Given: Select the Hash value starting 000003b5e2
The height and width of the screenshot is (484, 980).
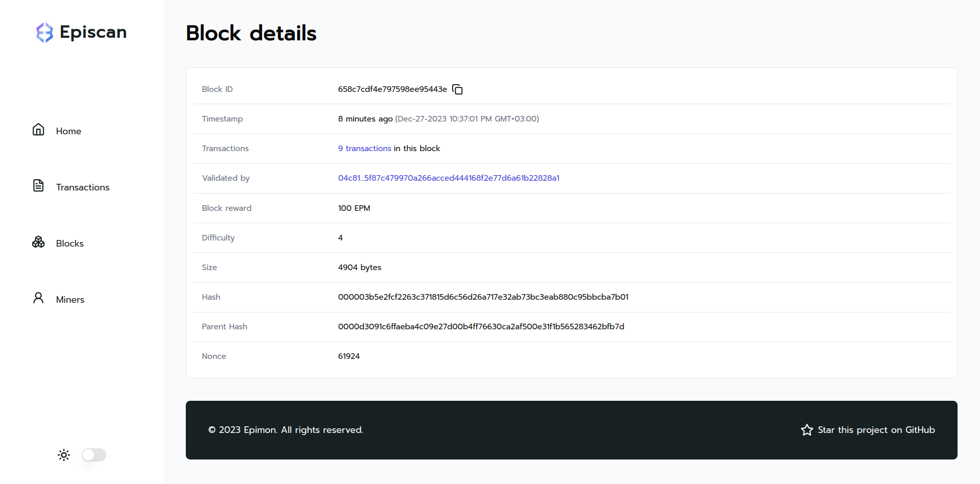Looking at the screenshot, I should 483,297.
